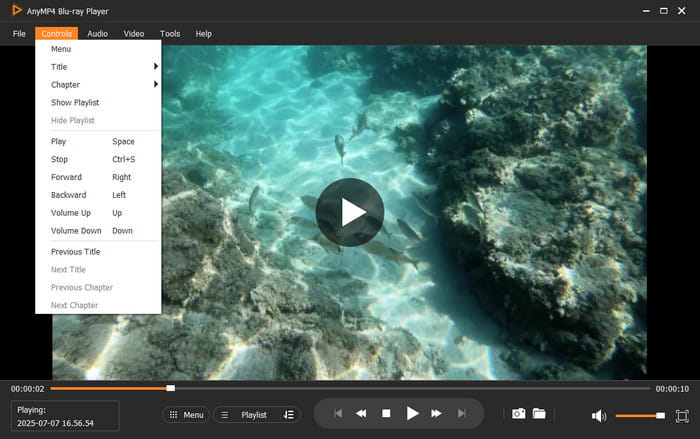Click the playing file name 2025-07-07 16.56.54
The image size is (700, 439).
click(55, 423)
